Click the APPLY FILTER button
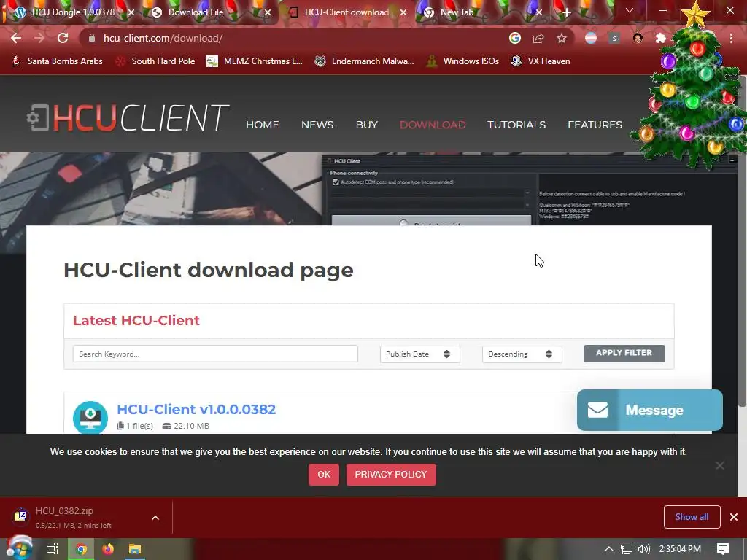Viewport: 747px width, 560px height. point(624,354)
